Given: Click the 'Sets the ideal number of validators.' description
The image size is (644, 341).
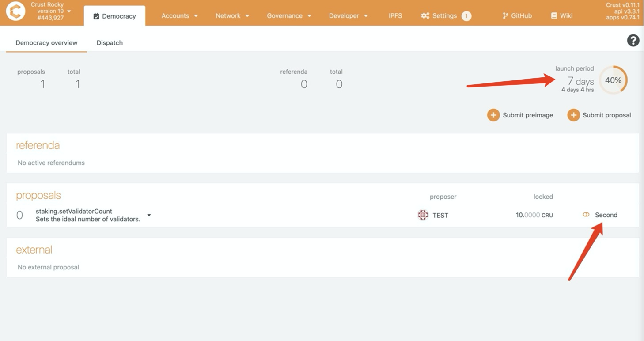Looking at the screenshot, I should click(88, 219).
